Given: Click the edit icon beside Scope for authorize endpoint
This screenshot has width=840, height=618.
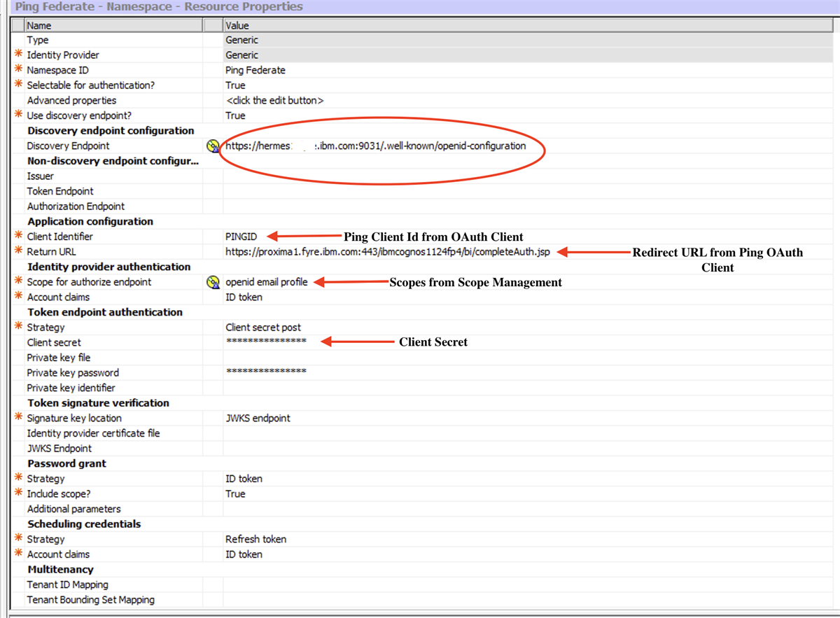Looking at the screenshot, I should coord(213,282).
